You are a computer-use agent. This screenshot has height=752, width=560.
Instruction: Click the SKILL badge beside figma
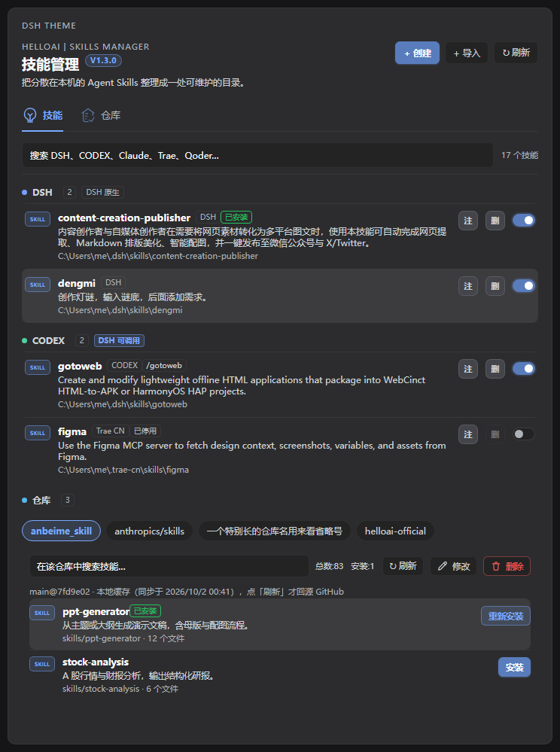click(x=38, y=433)
